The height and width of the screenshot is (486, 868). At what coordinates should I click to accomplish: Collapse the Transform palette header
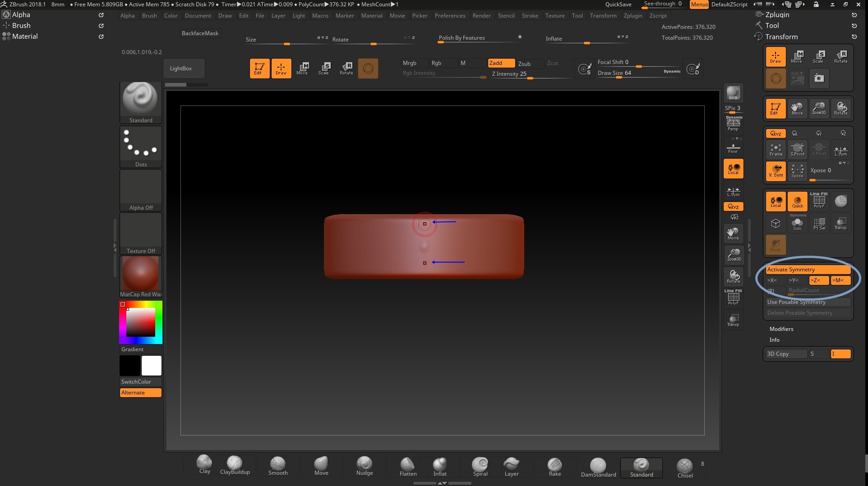coord(781,37)
